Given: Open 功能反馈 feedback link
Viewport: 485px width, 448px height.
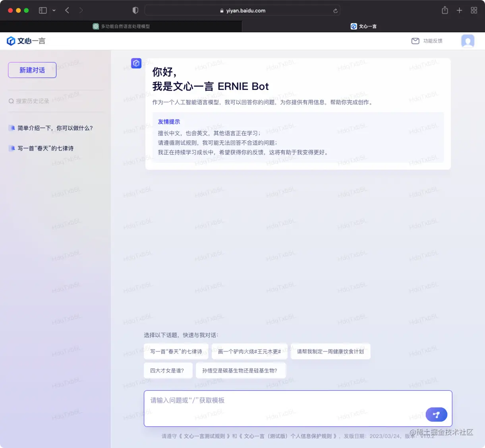Looking at the screenshot, I should (433, 41).
